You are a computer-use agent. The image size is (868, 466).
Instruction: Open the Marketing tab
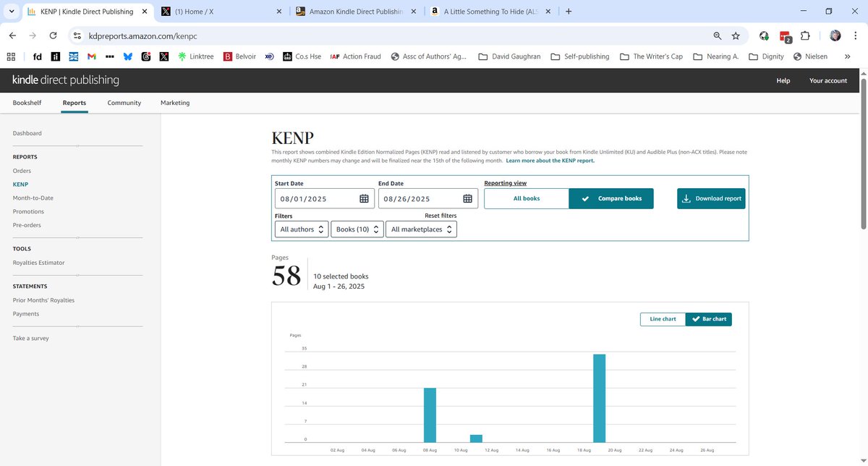pyautogui.click(x=175, y=103)
